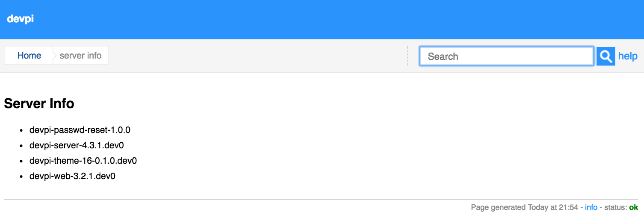Open the devpi logo home link

[20, 19]
